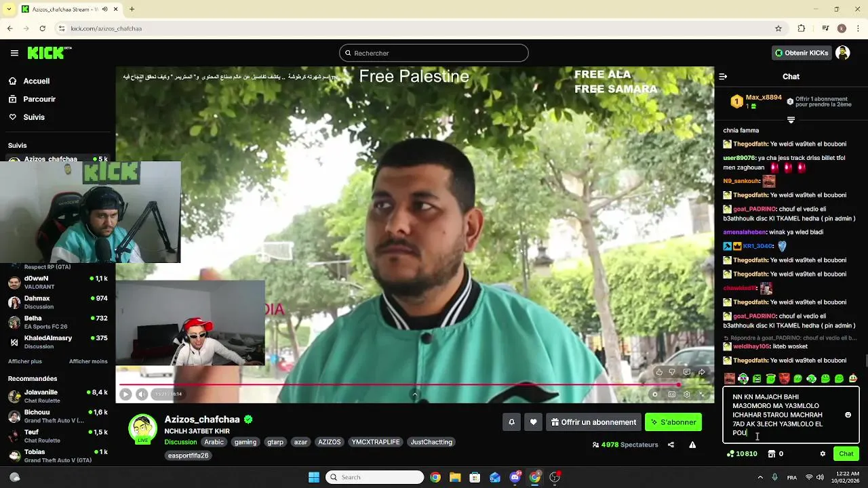Insert the green headphones emote
This screenshot has height=488, width=868.
pyautogui.click(x=743, y=379)
